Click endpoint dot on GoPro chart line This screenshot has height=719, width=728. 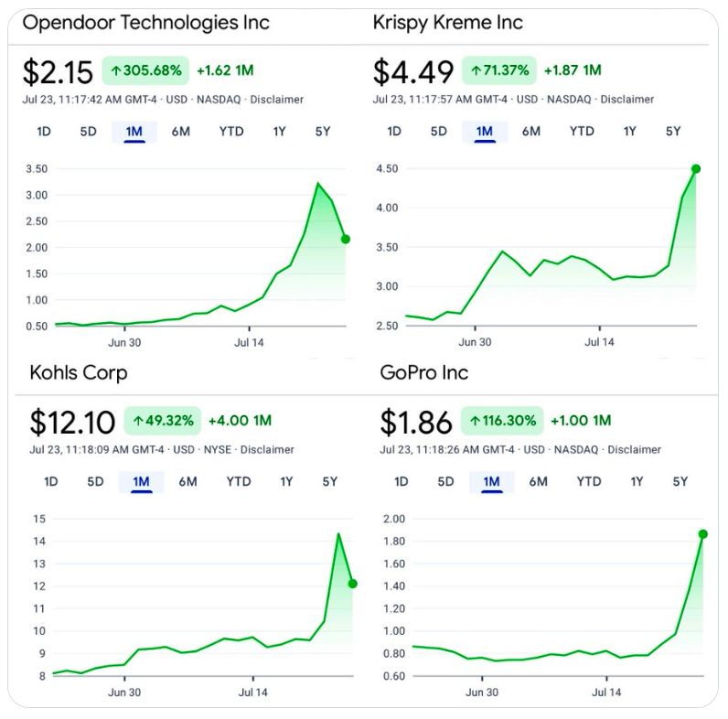[703, 534]
